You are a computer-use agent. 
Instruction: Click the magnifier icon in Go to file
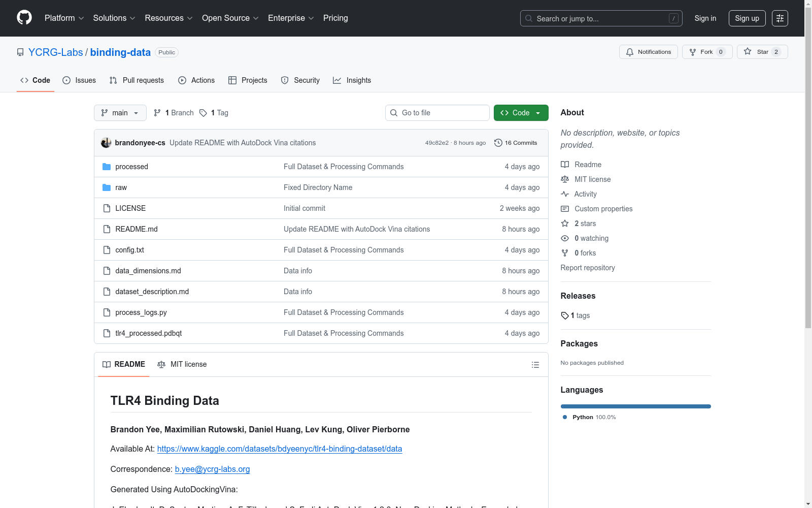pos(394,113)
